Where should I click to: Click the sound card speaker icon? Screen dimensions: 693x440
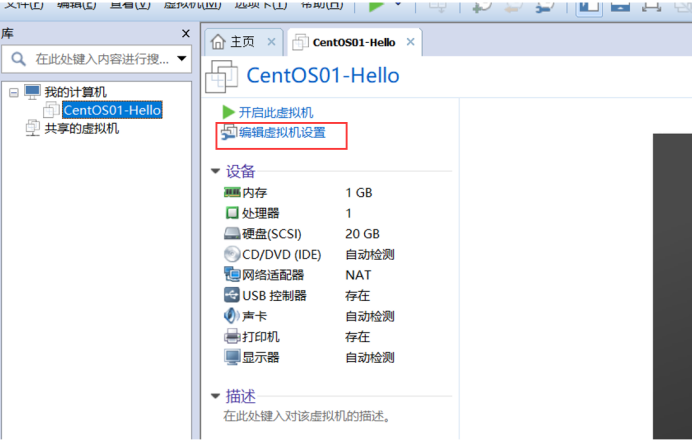(232, 315)
